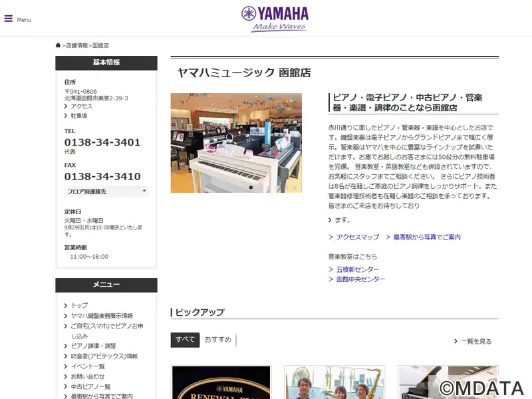Open お問い合わせ menu item
Screen dimensions: 532x399
click(x=88, y=376)
